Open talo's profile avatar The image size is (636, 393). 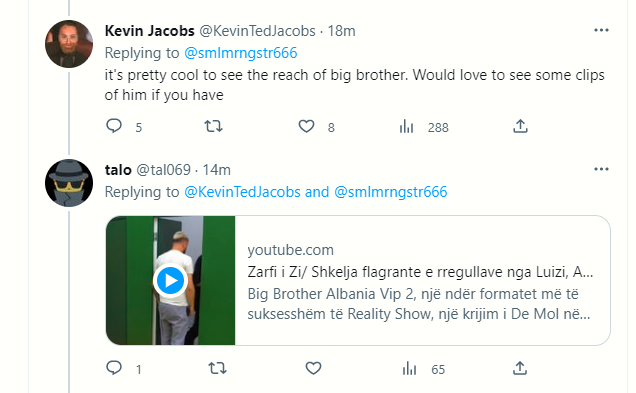[69, 183]
